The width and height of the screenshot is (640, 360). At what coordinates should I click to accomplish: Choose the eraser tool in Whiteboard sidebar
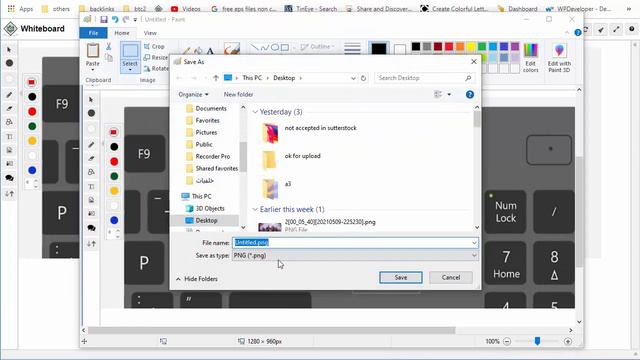pos(9,109)
